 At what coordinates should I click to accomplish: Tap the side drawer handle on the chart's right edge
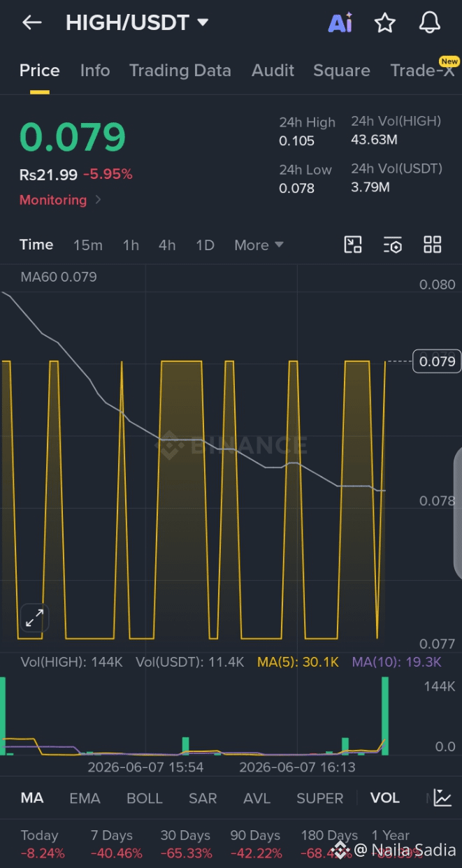[458, 514]
